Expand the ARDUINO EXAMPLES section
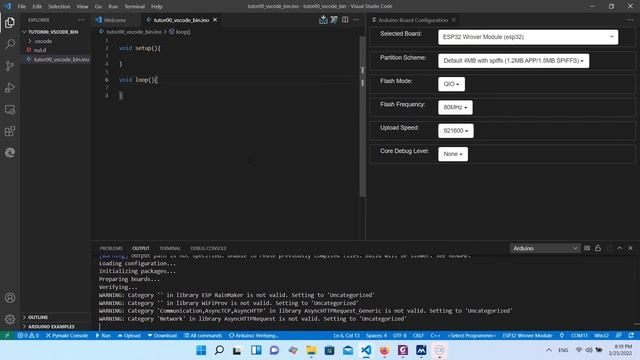Screen dimensions: 640x360 (x=51, y=327)
